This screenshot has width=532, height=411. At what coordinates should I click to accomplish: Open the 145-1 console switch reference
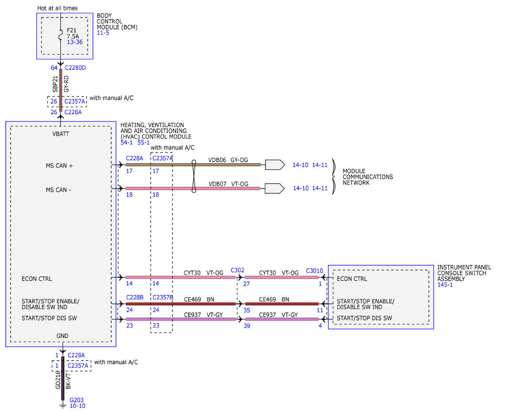(x=445, y=285)
